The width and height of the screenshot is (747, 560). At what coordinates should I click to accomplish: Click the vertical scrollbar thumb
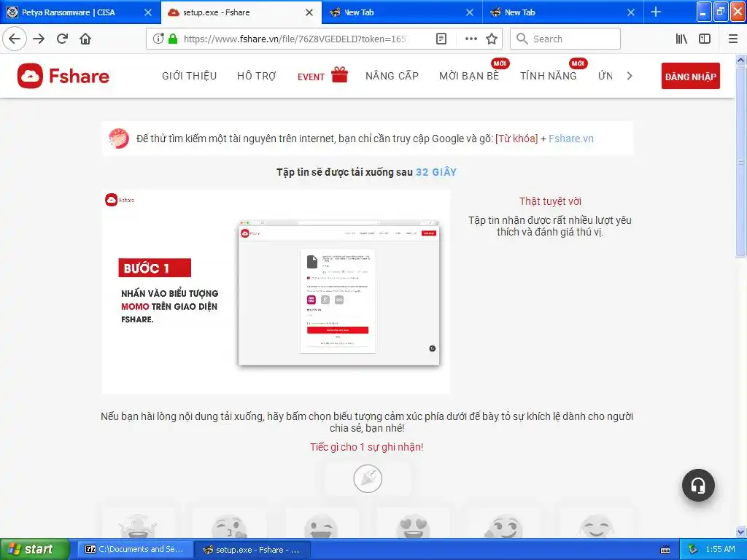tap(741, 161)
